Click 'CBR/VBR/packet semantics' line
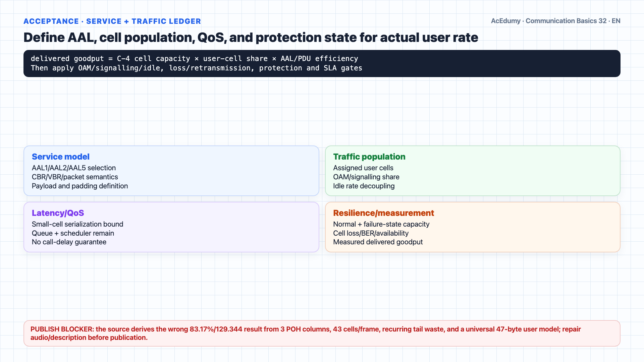 click(75, 177)
